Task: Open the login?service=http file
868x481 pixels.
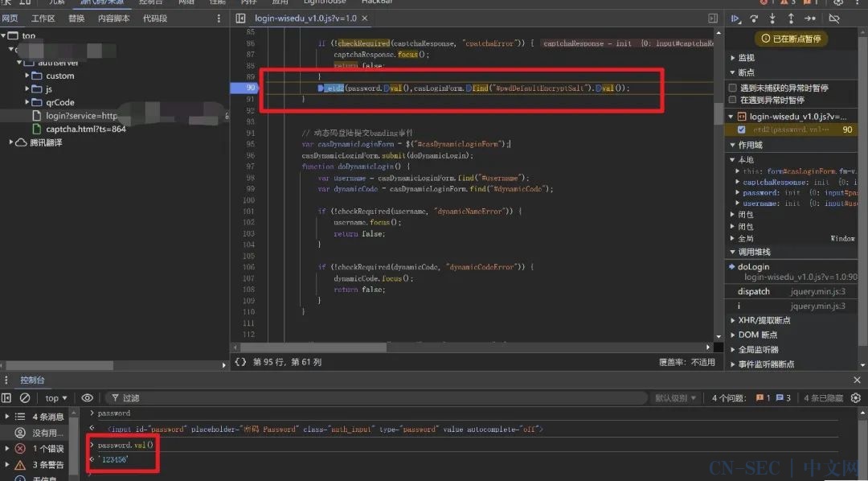Action: [81, 116]
